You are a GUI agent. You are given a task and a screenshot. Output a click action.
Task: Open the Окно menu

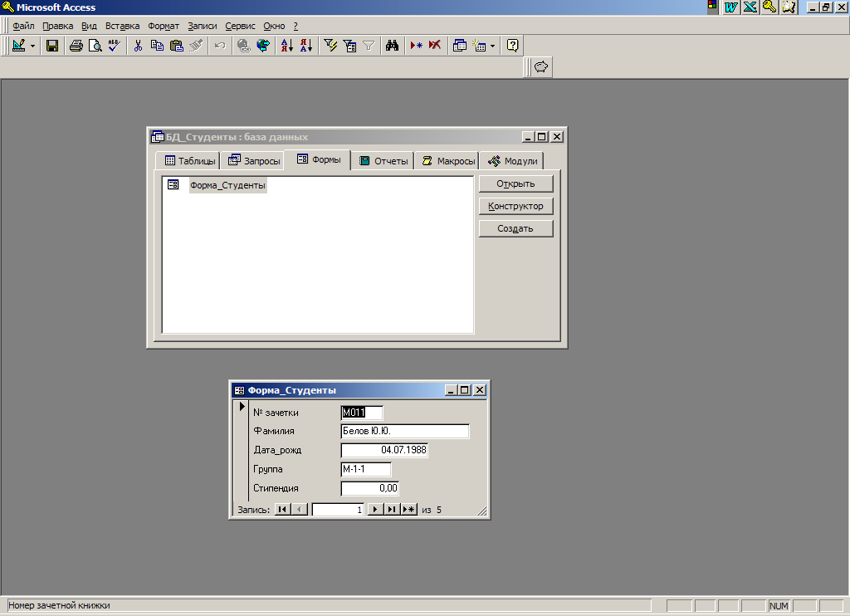274,26
